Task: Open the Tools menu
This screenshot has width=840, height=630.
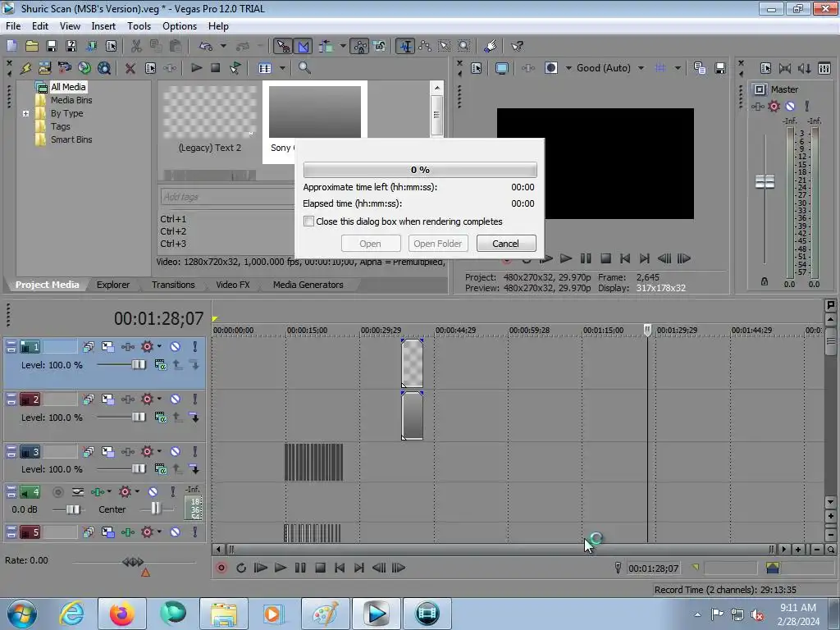Action: (x=139, y=25)
